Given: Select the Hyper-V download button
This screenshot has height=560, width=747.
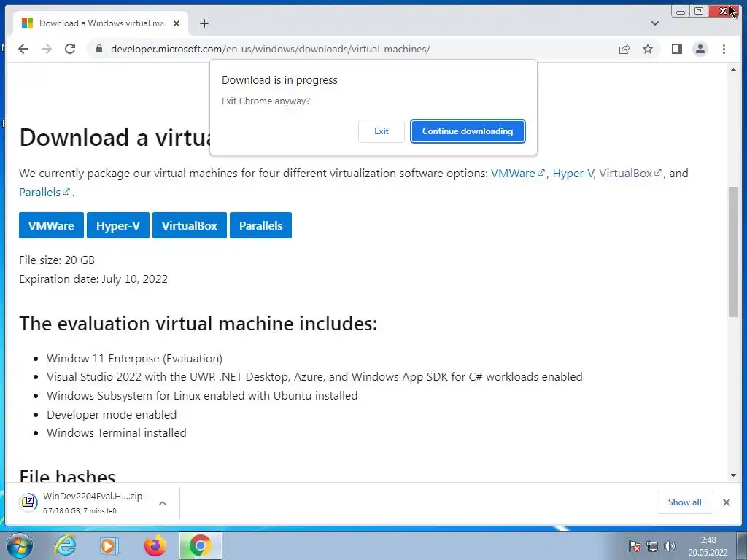Looking at the screenshot, I should pos(117,226).
